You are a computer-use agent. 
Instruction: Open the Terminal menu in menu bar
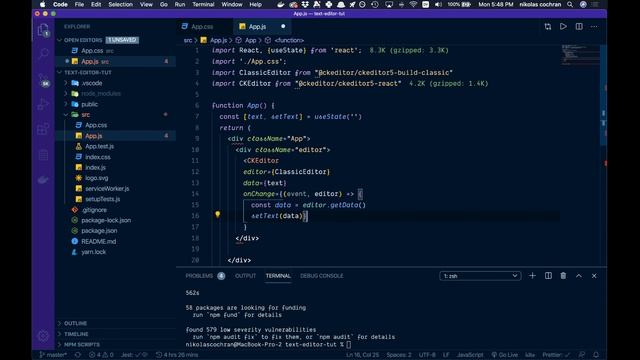[203, 4]
